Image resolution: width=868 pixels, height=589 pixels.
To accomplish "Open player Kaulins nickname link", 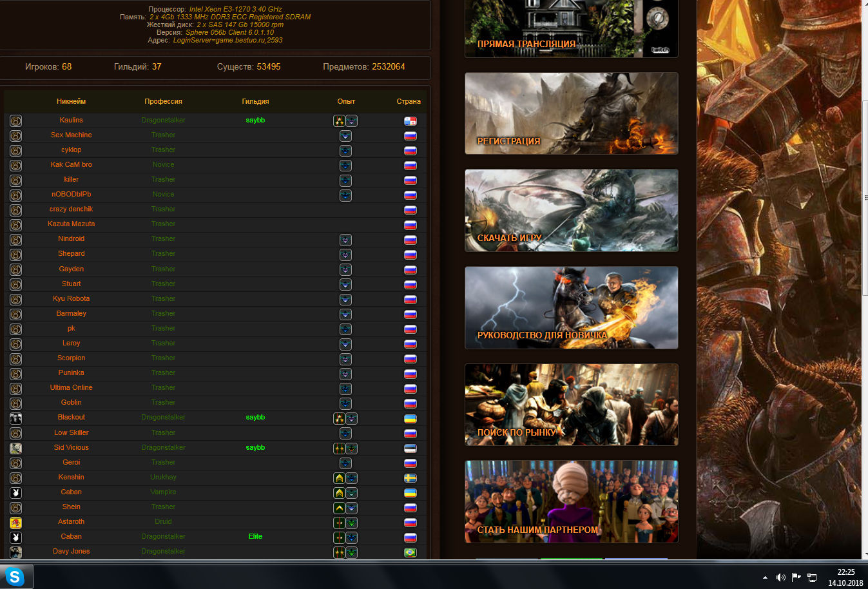I will (71, 120).
